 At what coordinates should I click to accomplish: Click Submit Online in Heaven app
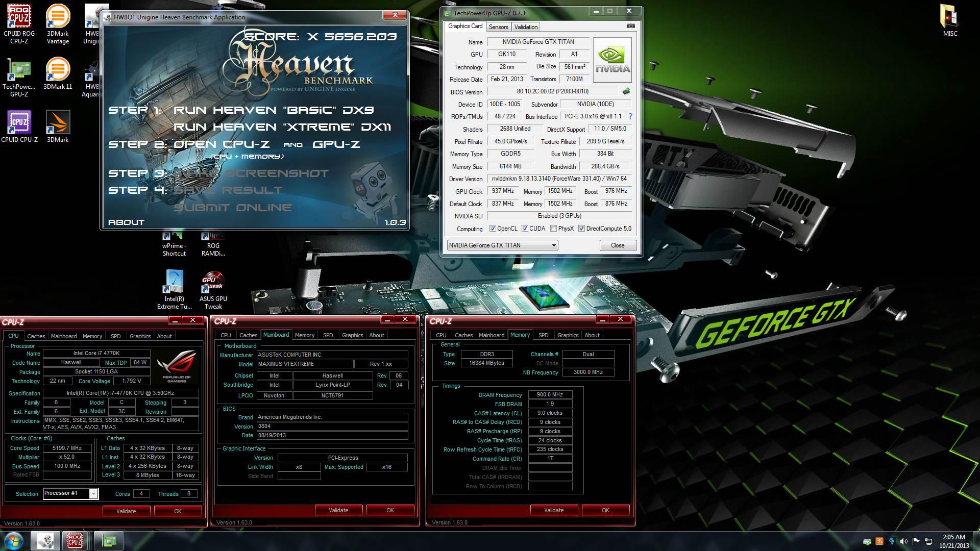(233, 208)
